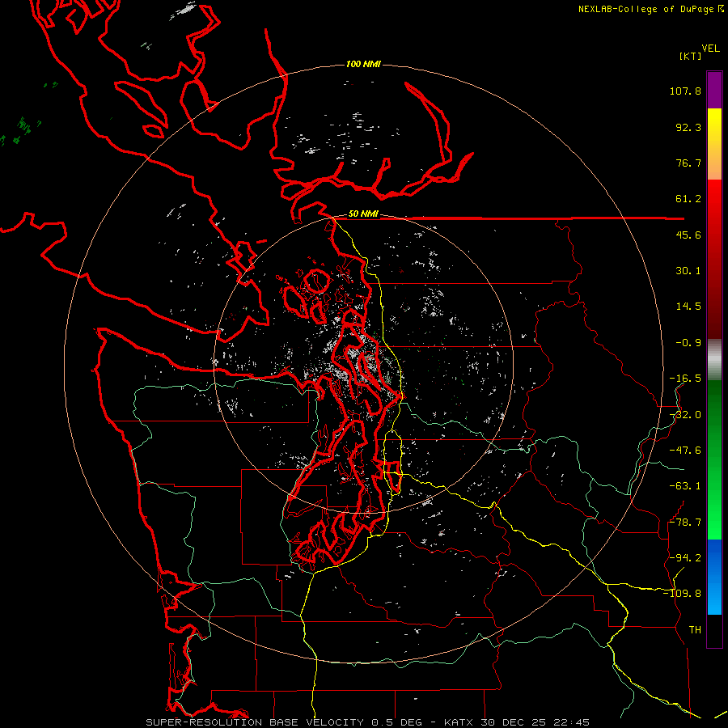Select the 45.6 velocity scale value
Image resolution: width=728 pixels, height=728 pixels.
tap(688, 235)
